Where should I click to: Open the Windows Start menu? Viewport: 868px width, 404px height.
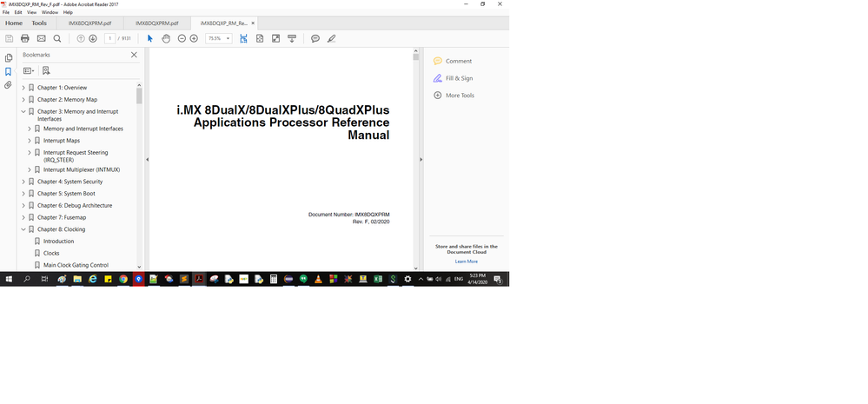(x=9, y=279)
